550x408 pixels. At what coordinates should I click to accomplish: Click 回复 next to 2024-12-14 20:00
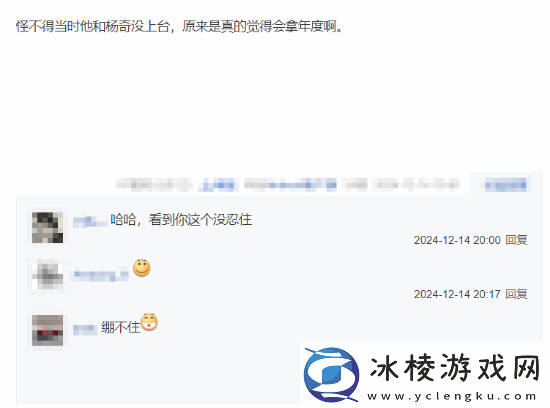(516, 240)
